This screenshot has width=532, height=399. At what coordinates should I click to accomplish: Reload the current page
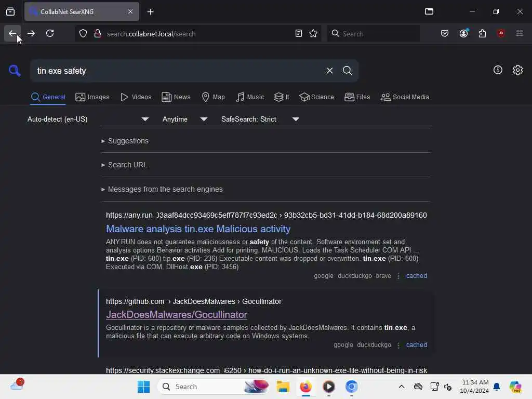click(50, 34)
